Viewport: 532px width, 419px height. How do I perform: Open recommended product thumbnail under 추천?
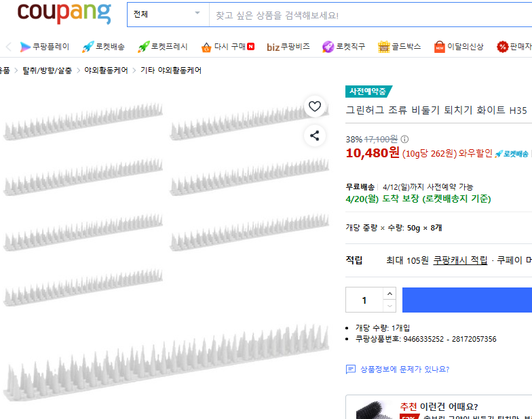tap(375, 410)
